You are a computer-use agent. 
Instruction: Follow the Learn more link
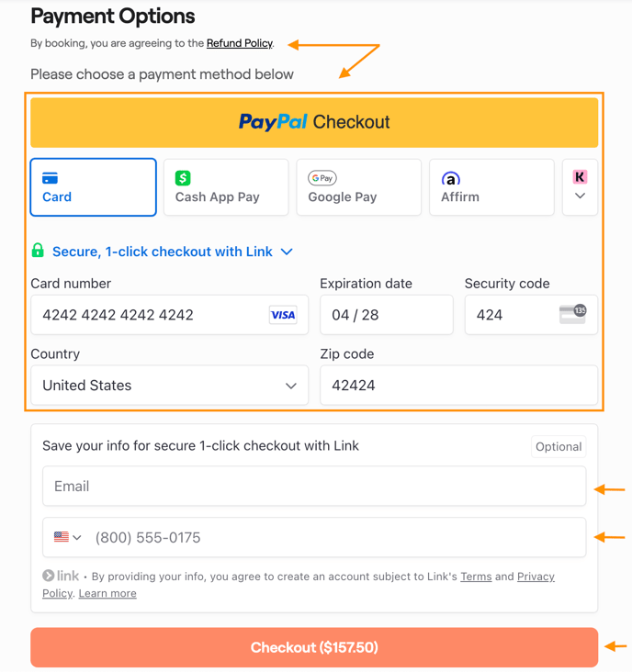tap(107, 593)
